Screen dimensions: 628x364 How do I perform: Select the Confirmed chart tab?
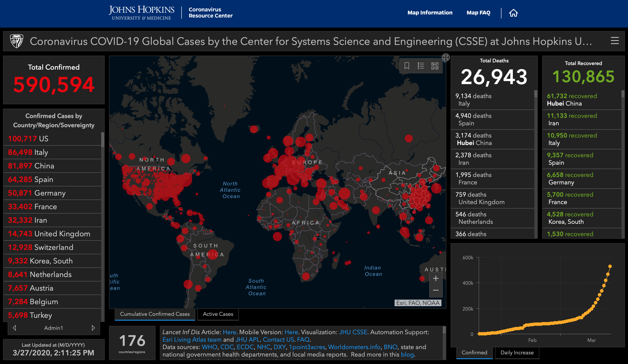[x=474, y=353]
